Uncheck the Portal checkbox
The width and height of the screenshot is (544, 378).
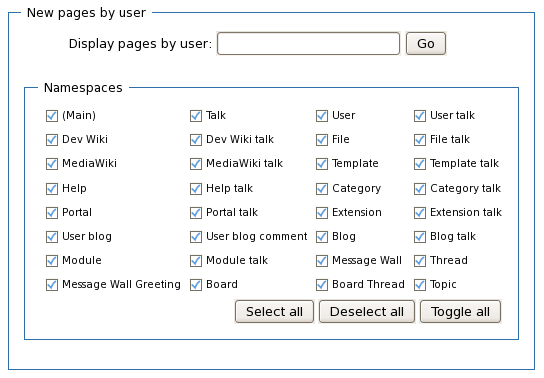pos(52,213)
